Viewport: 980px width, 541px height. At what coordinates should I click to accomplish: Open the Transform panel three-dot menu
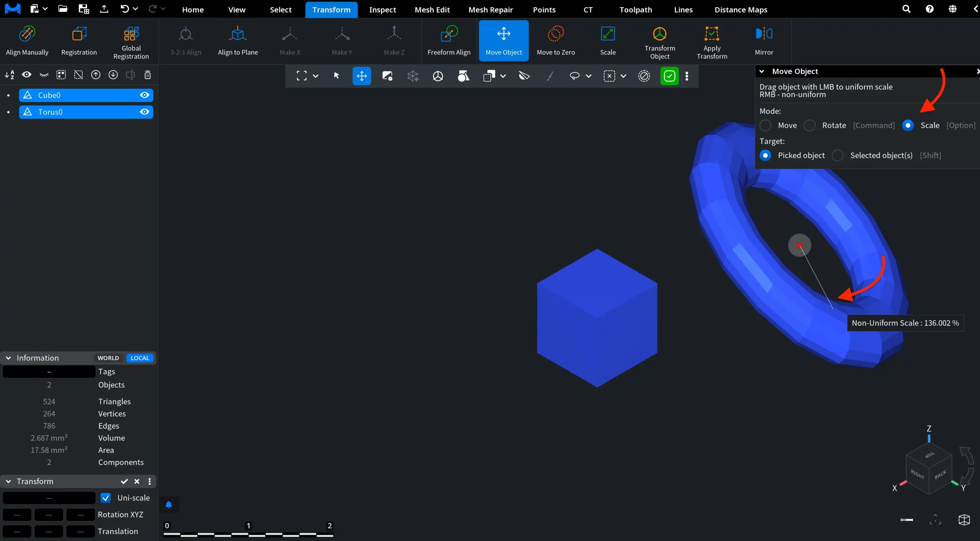click(150, 481)
